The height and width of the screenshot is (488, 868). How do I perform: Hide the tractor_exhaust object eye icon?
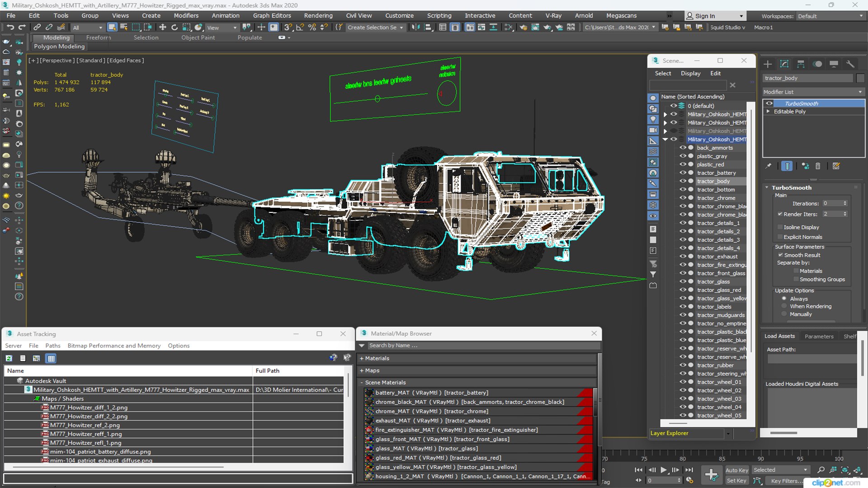(x=683, y=257)
